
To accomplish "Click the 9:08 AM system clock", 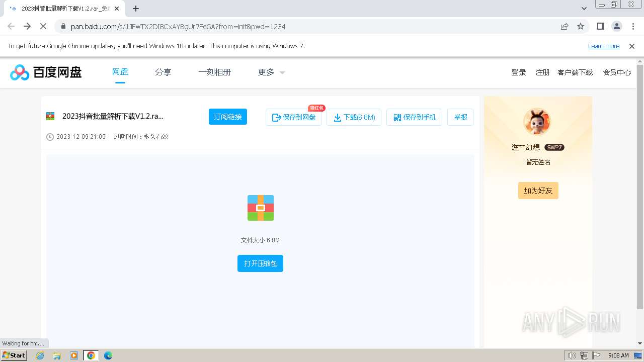I will coord(618,355).
